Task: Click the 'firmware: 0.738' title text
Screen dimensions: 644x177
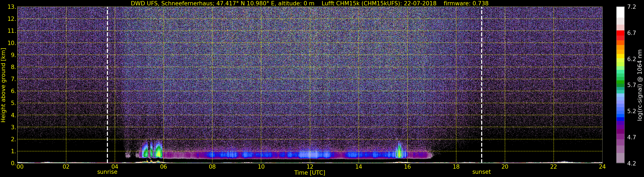Action: tap(466, 3)
